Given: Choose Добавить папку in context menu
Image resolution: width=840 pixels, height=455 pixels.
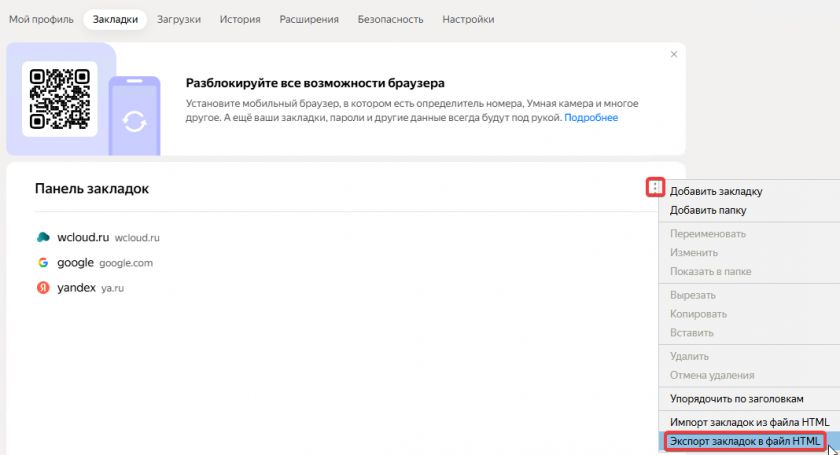Looking at the screenshot, I should coord(708,210).
